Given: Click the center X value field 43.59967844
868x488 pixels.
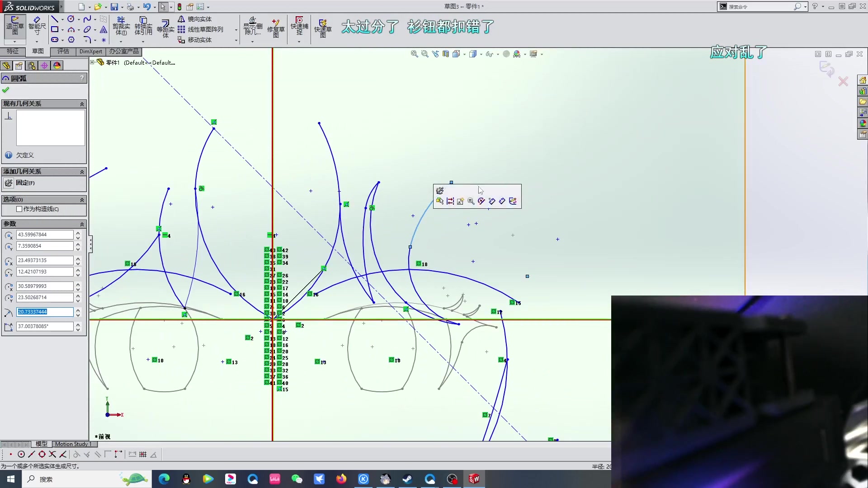Looking at the screenshot, I should pyautogui.click(x=44, y=235).
